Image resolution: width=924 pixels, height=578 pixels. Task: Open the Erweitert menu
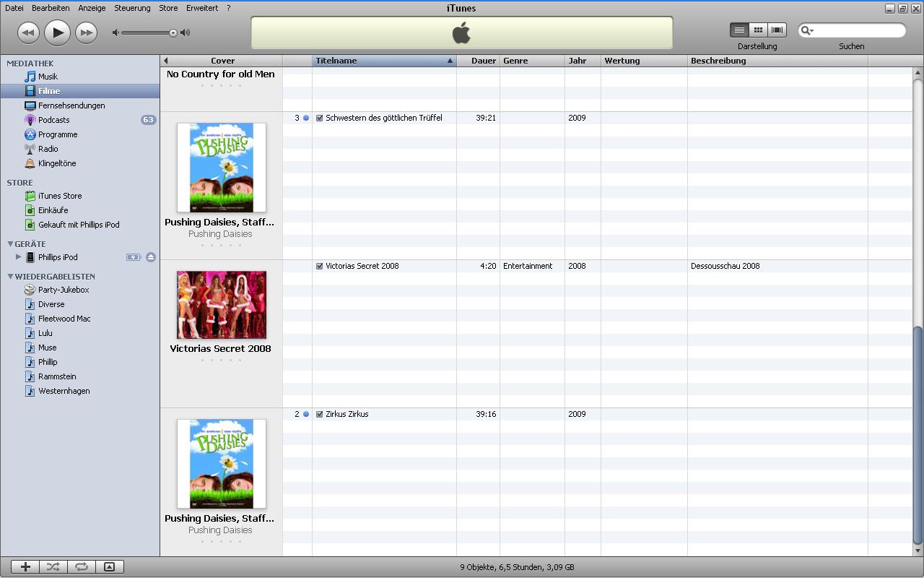(202, 8)
